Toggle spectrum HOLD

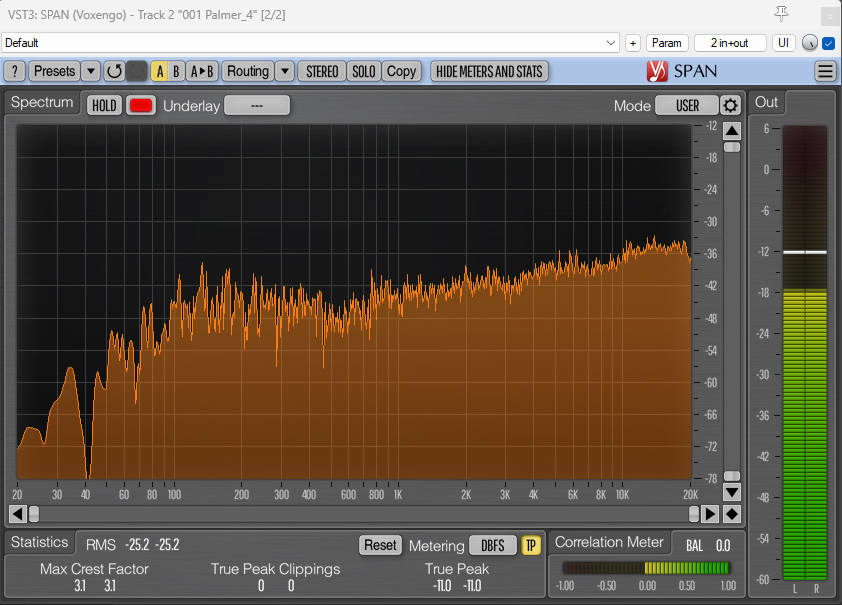104,105
